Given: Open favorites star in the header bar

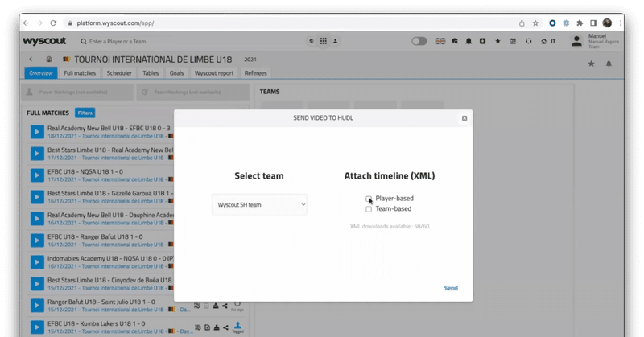Looking at the screenshot, I should (497, 41).
